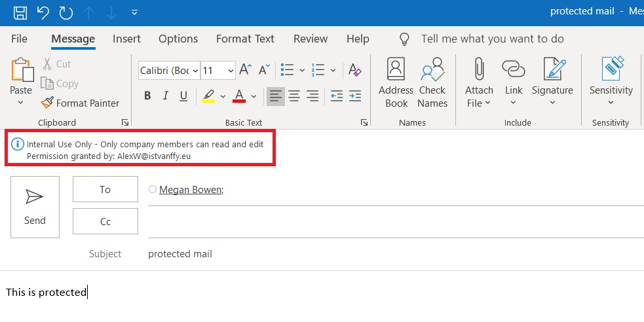Click the Increase Indent icon

coord(355,96)
